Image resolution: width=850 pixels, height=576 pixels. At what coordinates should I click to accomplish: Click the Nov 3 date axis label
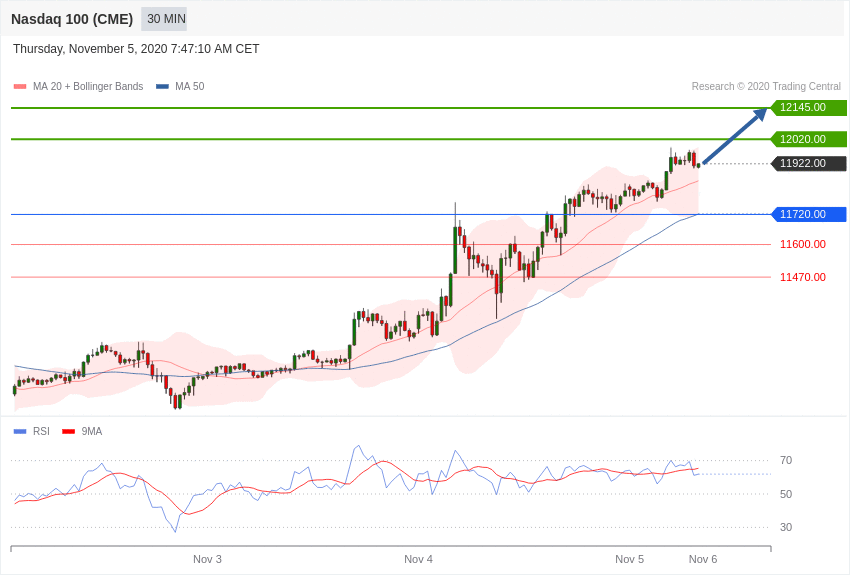coord(207,559)
